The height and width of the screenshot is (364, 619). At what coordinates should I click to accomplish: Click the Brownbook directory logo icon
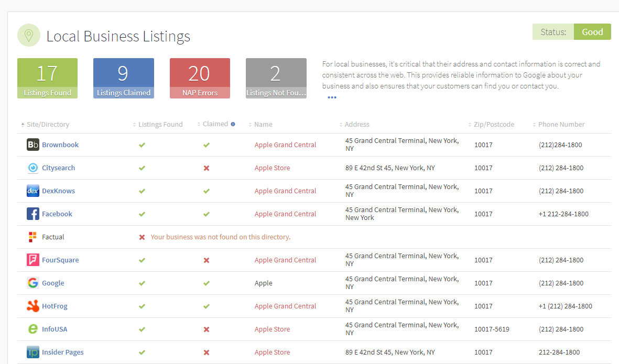coord(33,145)
